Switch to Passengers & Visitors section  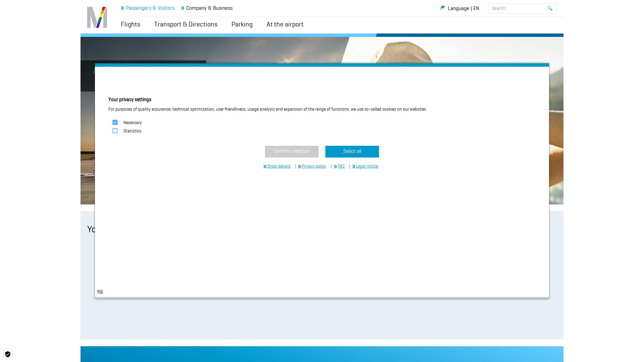pos(148,8)
